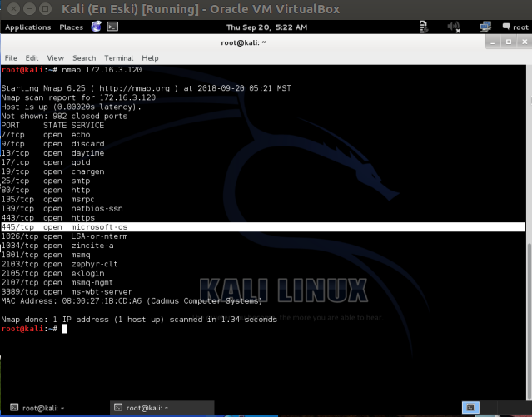The image size is (532, 417).
Task: Minimize the VirtualBox window
Action: tap(29, 9)
